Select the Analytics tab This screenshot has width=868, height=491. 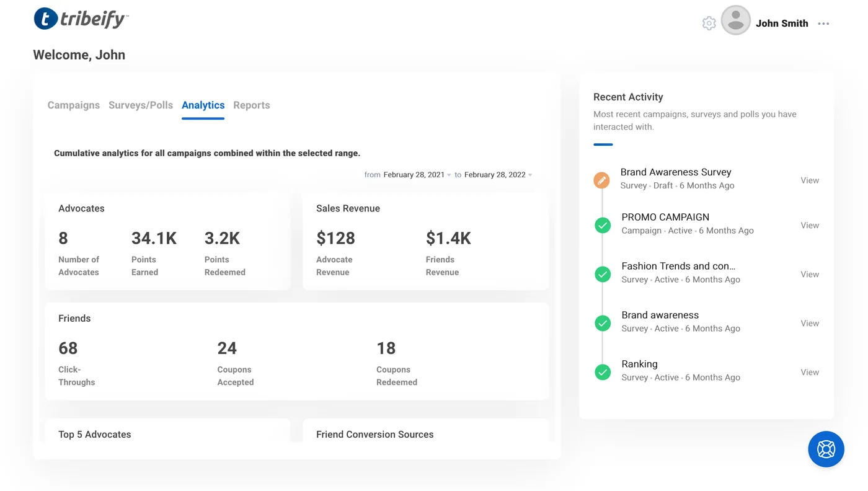(203, 105)
